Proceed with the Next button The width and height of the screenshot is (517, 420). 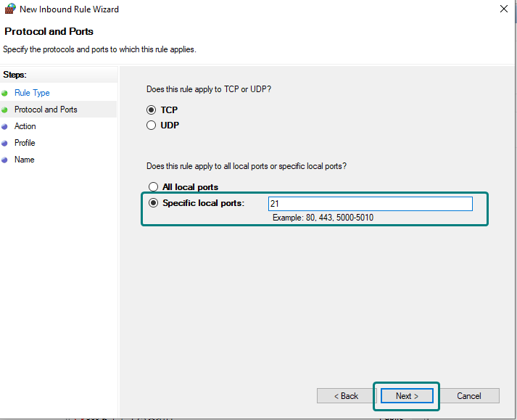(x=407, y=396)
